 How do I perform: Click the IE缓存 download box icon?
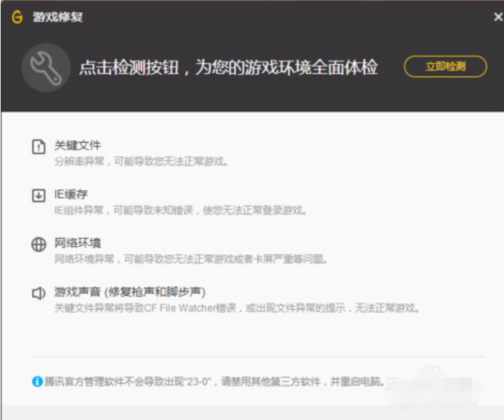pos(39,196)
